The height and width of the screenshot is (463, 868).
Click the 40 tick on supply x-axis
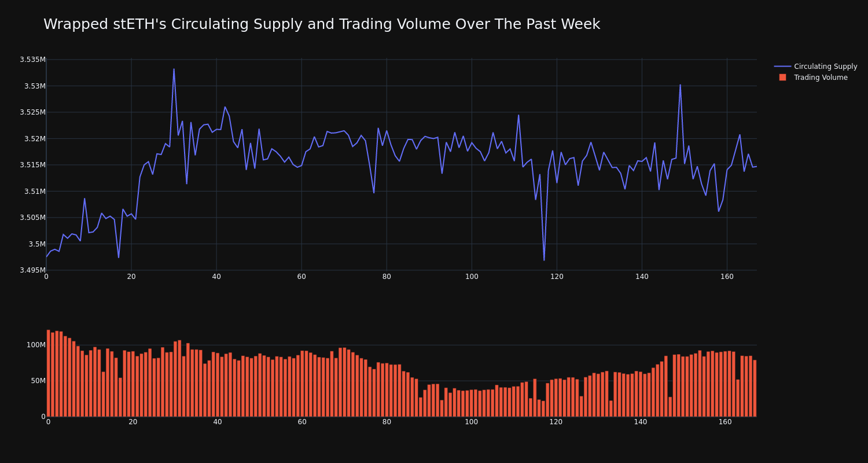(x=216, y=277)
